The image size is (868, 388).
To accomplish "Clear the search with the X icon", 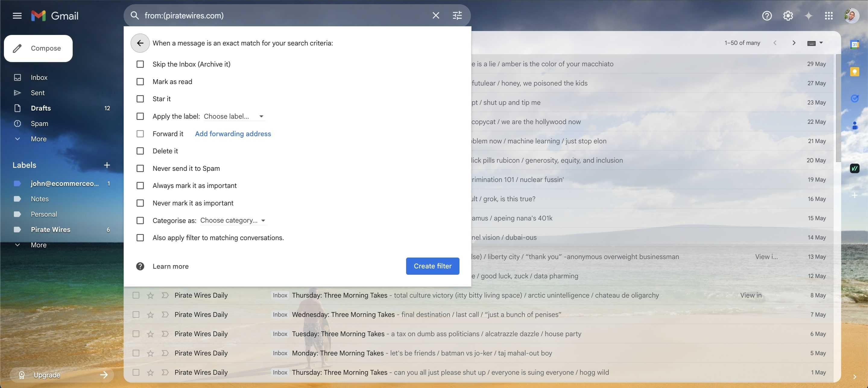I will click(x=436, y=15).
